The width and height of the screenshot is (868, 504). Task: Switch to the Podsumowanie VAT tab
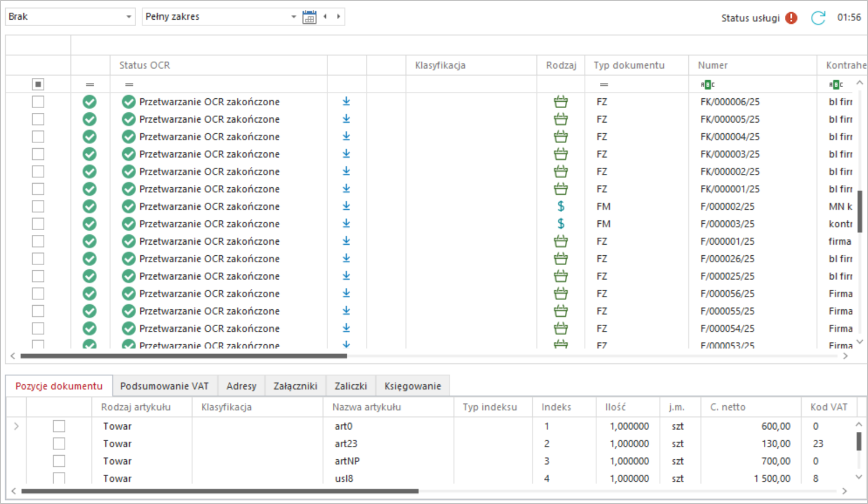(x=164, y=386)
